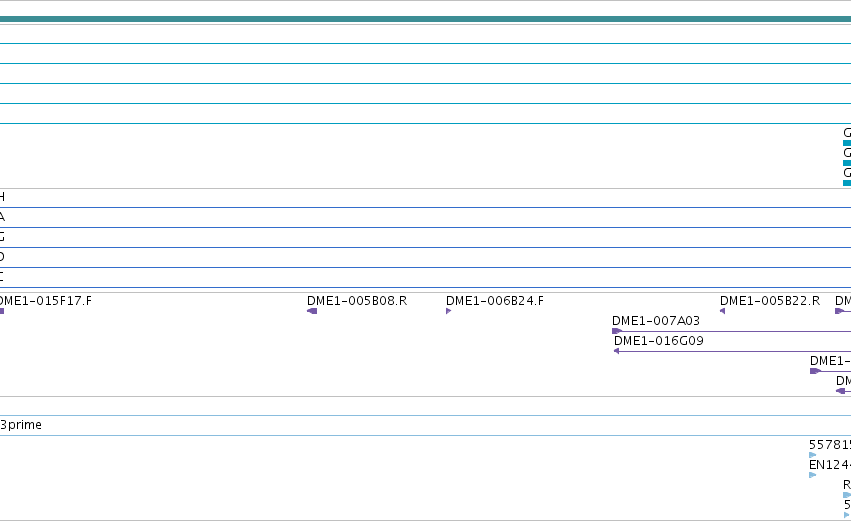Click the DME1-005B22.R feature label
This screenshot has width=851, height=521.
pos(770,301)
